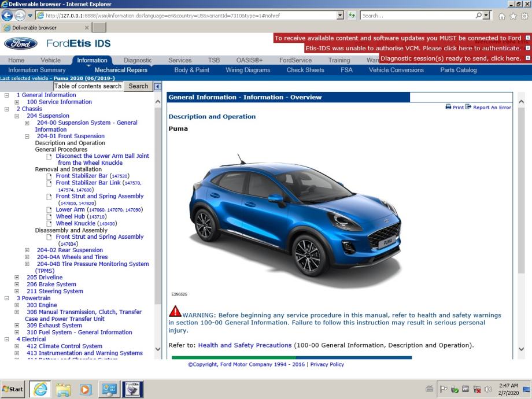
Task: Expand the 303 Engine tree node
Action: (17, 305)
